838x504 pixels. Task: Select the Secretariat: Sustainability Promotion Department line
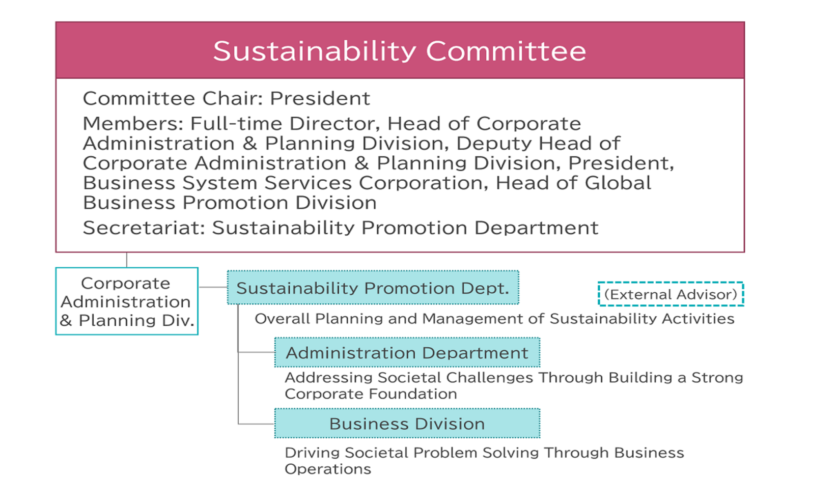point(341,228)
